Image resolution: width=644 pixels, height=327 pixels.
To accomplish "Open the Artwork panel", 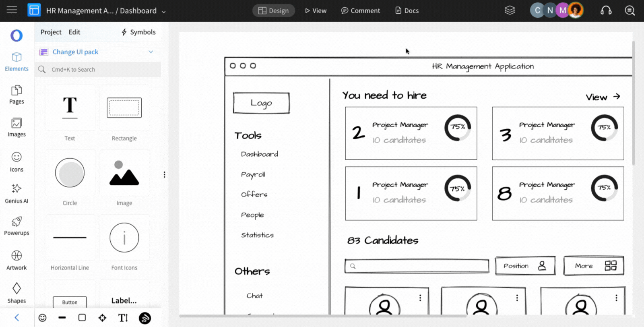I will [17, 260].
